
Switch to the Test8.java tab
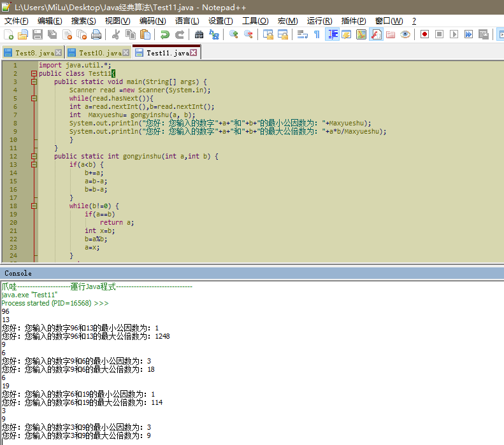(32, 53)
